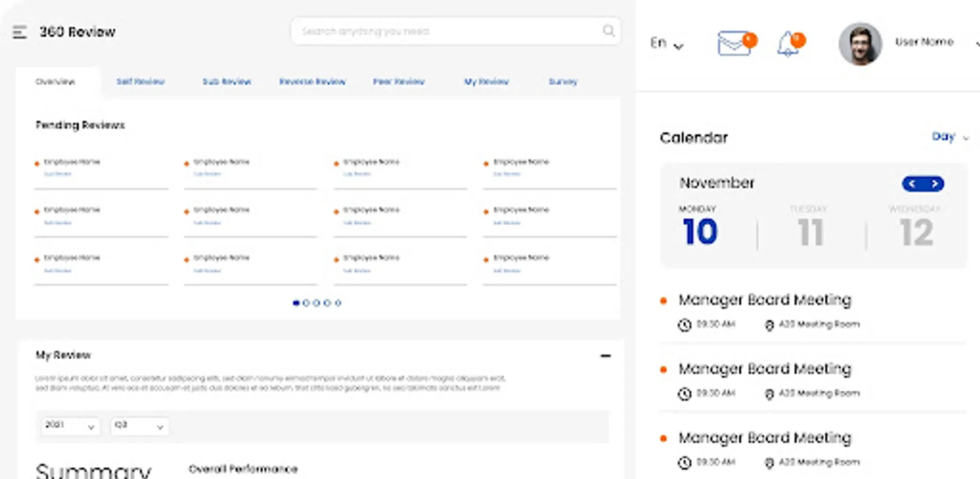The image size is (980, 479).
Task: Go to previous calendar day arrow
Action: (912, 184)
